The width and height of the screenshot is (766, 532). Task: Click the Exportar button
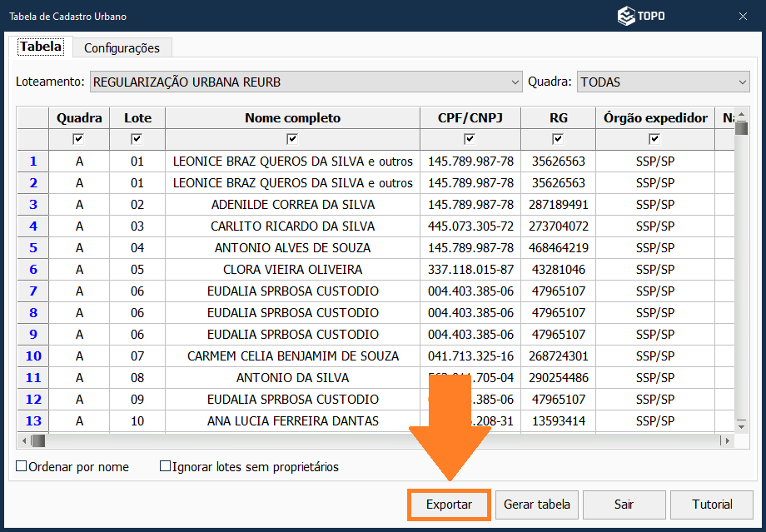coord(449,505)
